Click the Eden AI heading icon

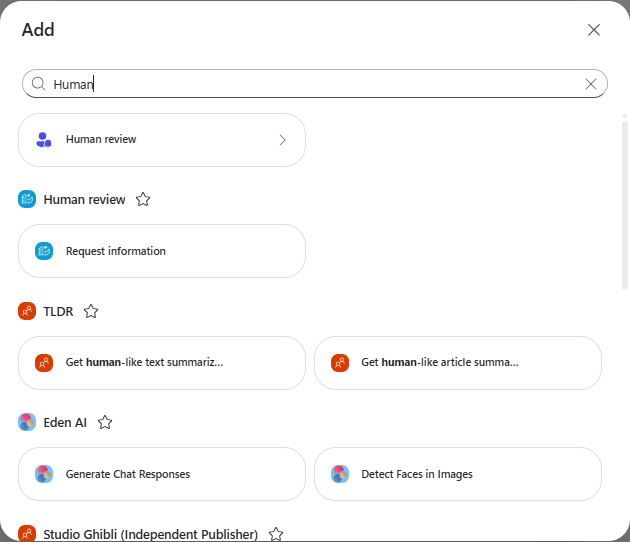point(27,422)
